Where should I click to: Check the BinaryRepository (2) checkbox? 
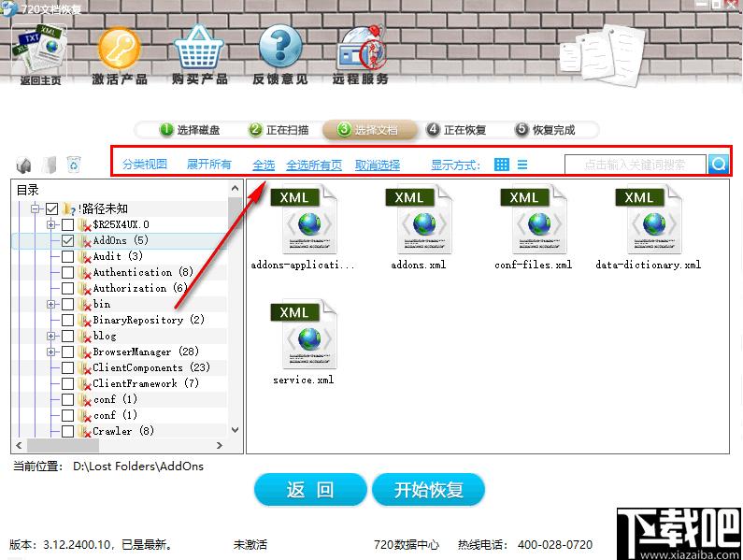pyautogui.click(x=68, y=320)
